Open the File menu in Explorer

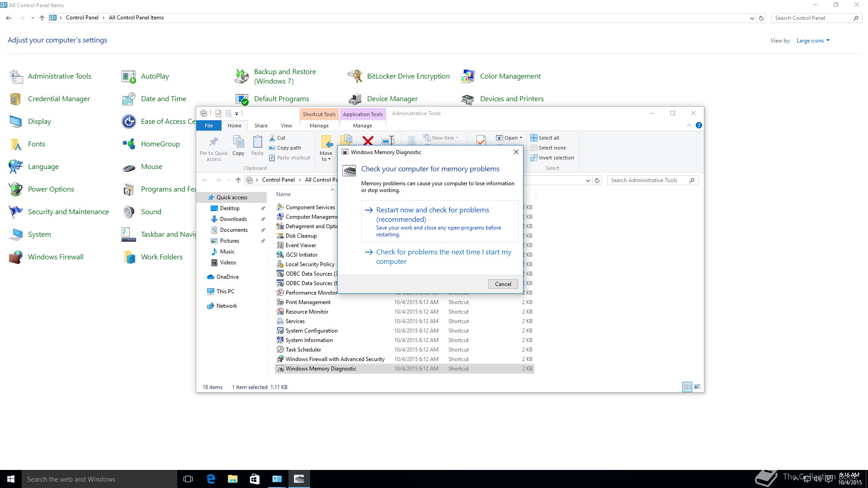[x=209, y=126]
